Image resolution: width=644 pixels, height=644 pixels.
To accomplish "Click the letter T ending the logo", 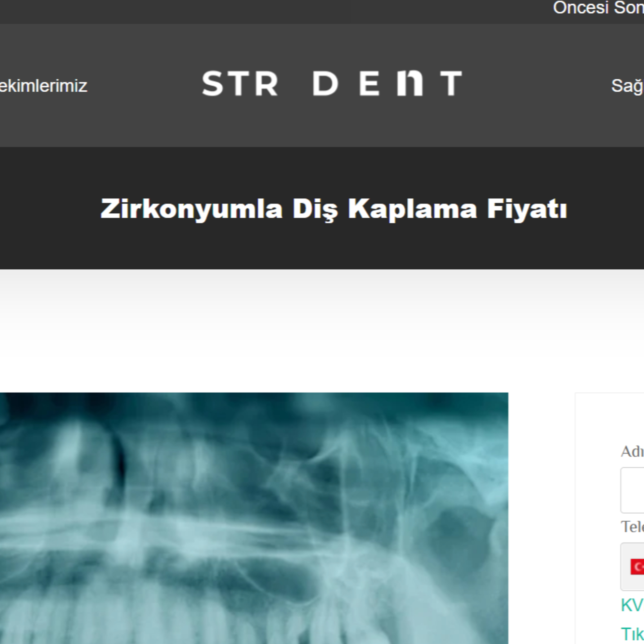I will pyautogui.click(x=451, y=83).
